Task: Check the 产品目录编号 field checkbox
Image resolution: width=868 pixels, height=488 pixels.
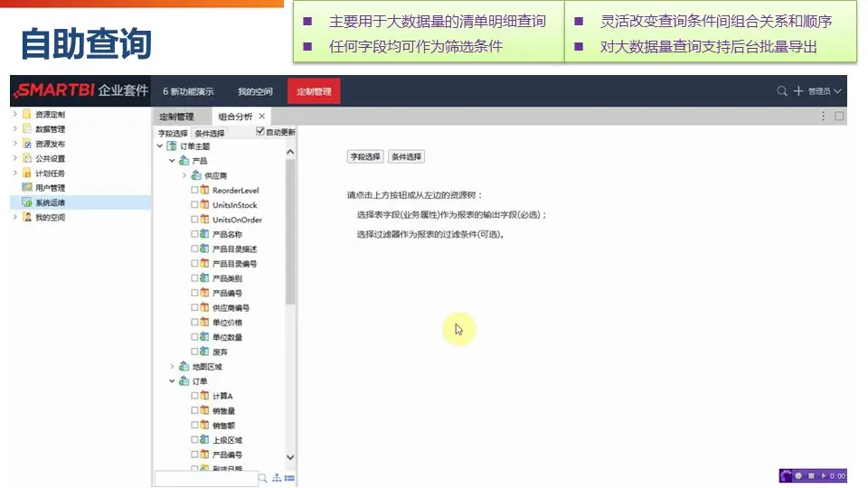Action: tap(194, 263)
